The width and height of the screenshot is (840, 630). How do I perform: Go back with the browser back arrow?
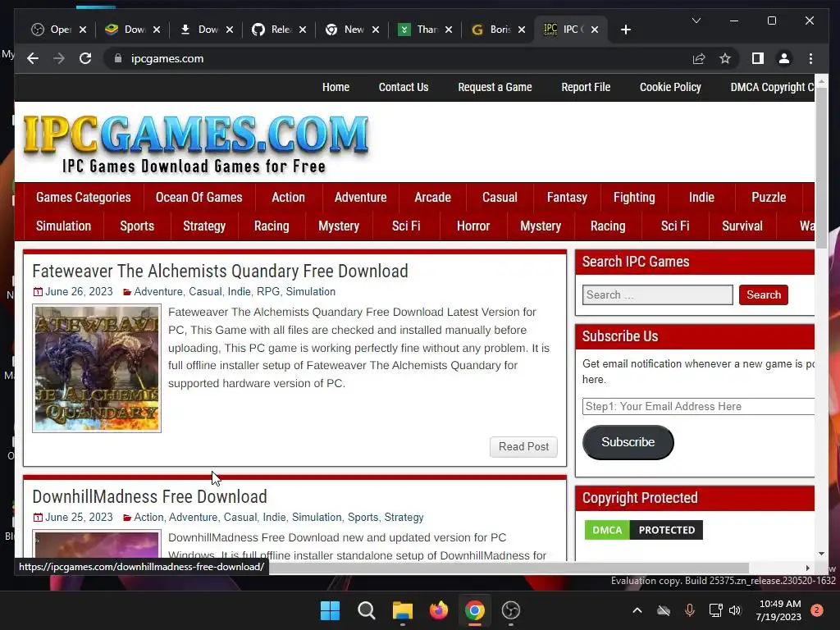click(33, 58)
